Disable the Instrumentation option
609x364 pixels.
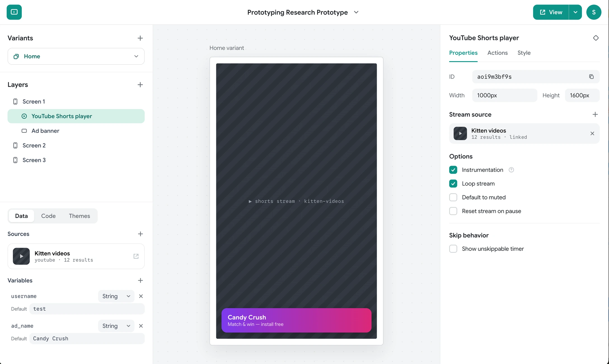(453, 170)
